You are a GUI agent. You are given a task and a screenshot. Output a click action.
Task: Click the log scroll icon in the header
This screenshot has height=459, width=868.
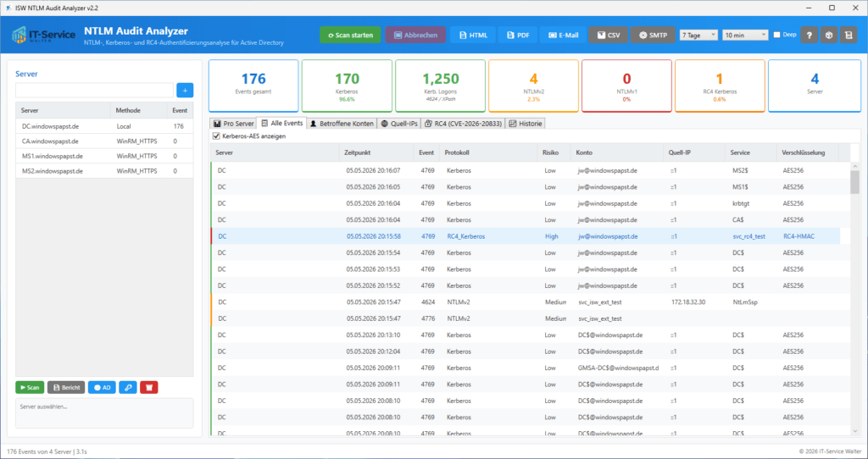click(x=849, y=35)
